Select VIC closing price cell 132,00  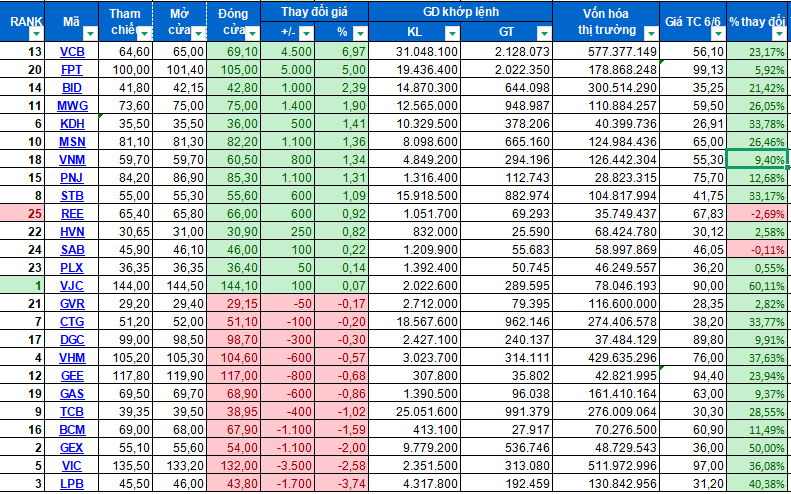(234, 466)
